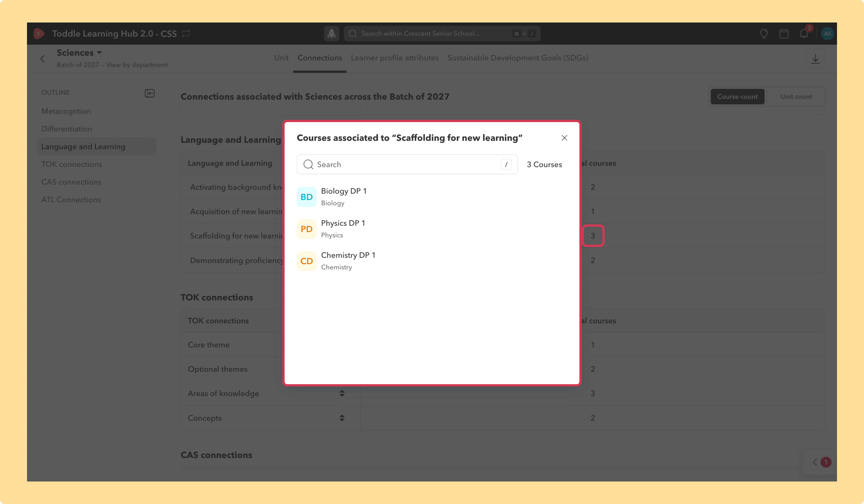Switch to Sustainable Development Goals tab

coord(518,58)
